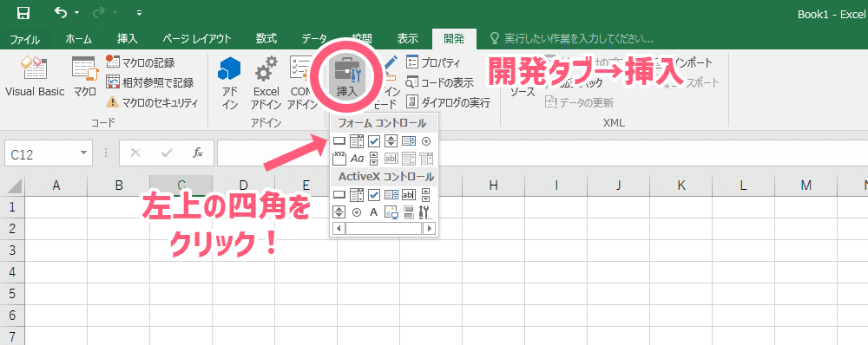Select column A header

click(x=56, y=186)
